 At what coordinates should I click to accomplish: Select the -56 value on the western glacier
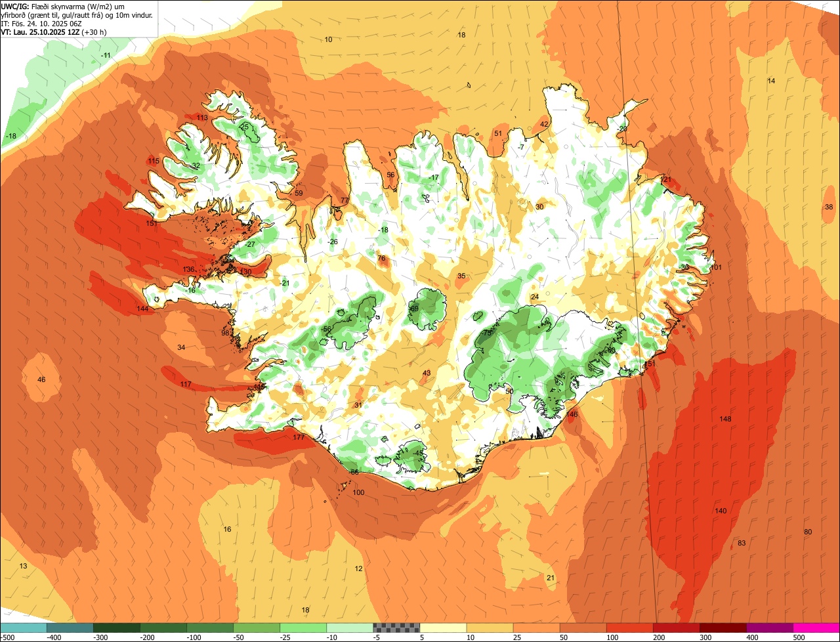(x=326, y=329)
